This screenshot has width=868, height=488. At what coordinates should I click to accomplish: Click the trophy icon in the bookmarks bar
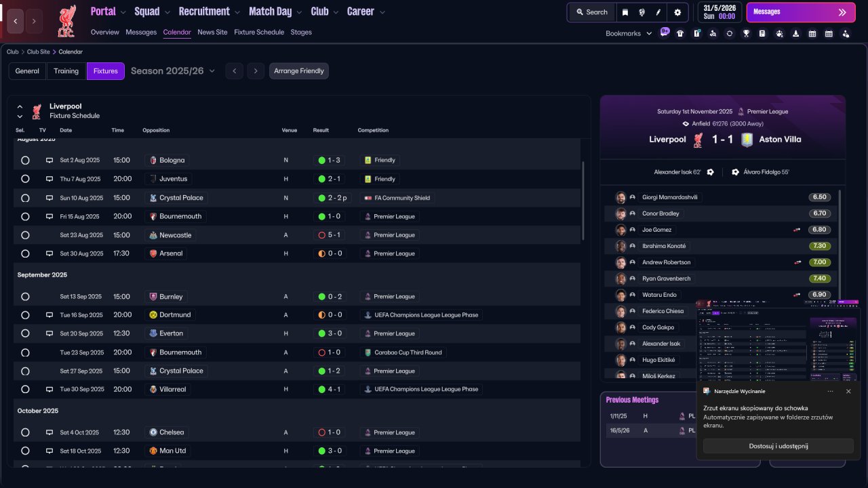[x=746, y=33]
